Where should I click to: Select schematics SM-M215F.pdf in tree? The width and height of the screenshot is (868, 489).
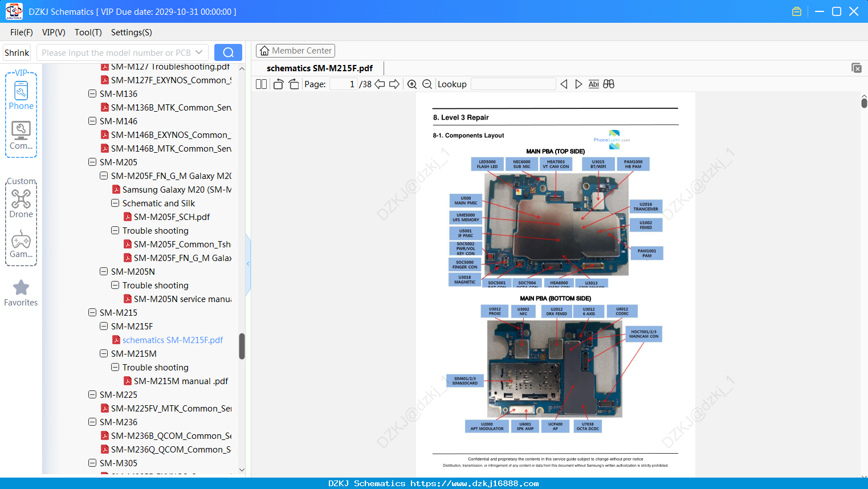click(173, 340)
